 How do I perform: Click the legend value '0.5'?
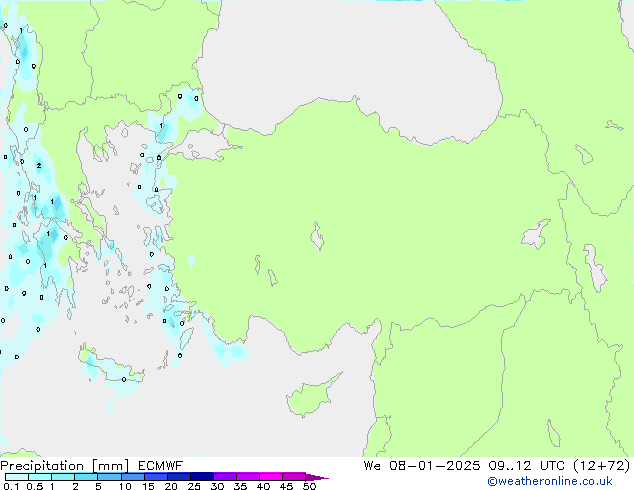click(x=34, y=486)
